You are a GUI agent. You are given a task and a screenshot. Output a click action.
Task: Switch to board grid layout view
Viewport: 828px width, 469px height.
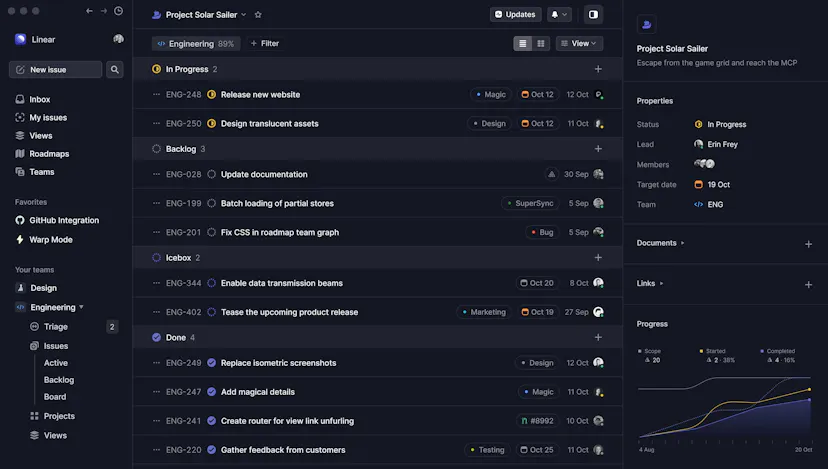(x=541, y=43)
